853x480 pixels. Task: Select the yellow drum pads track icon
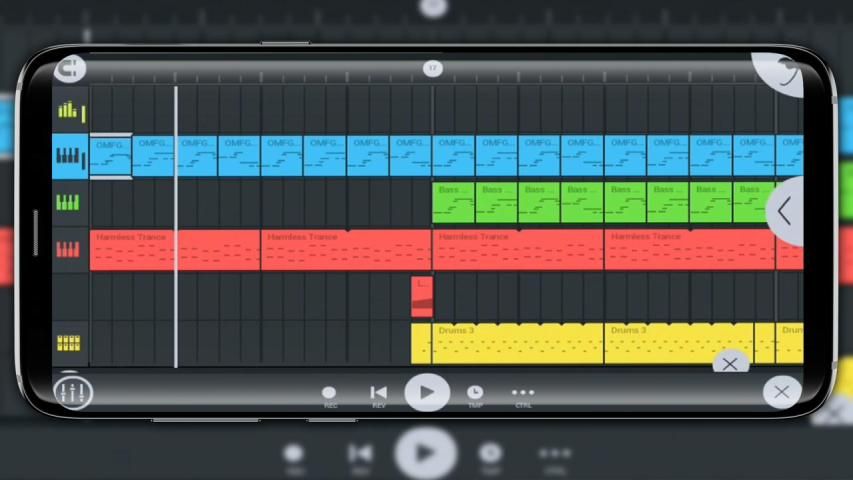pos(68,343)
